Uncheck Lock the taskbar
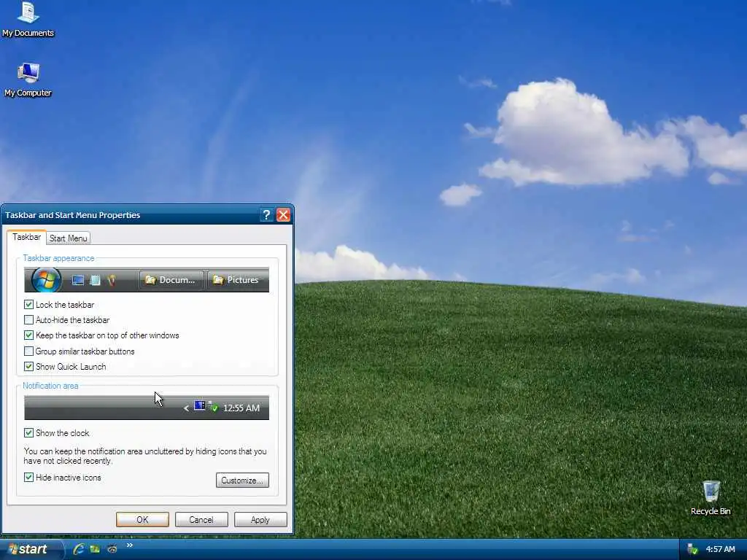 28,304
